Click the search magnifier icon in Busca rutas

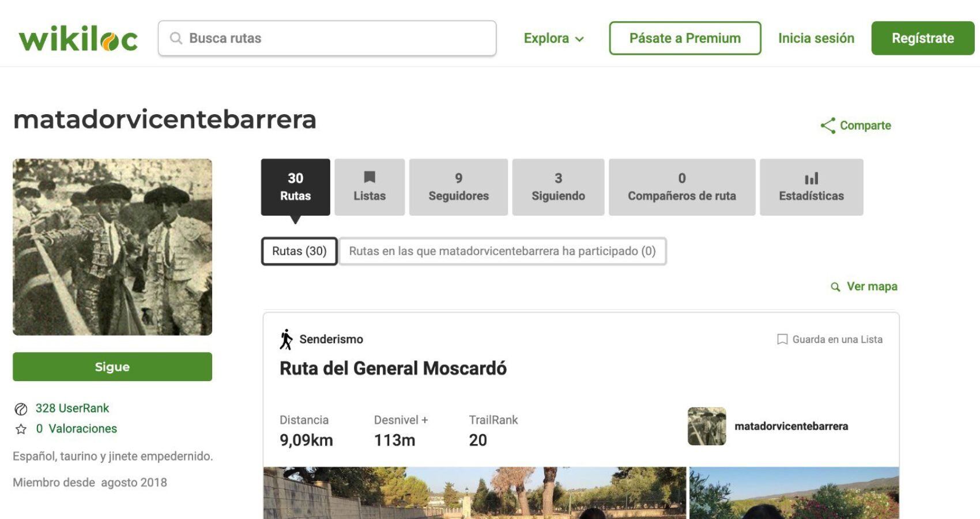[x=176, y=38]
